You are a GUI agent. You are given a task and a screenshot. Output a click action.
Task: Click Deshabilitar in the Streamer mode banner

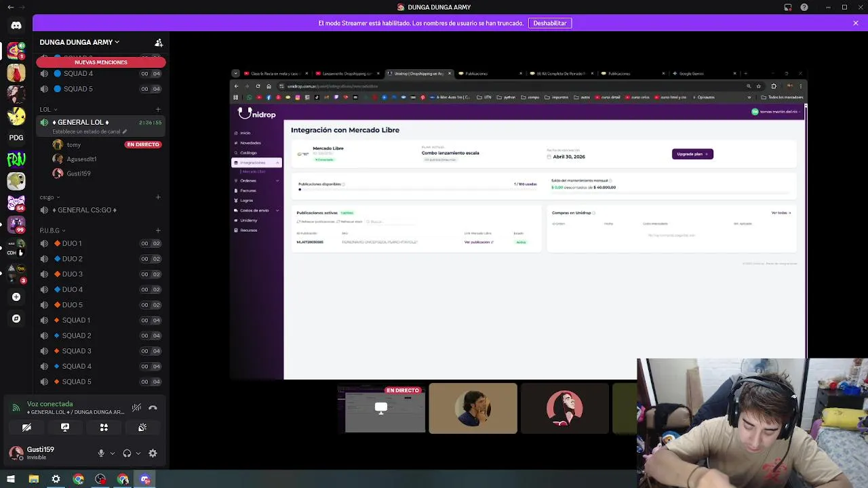(x=550, y=23)
